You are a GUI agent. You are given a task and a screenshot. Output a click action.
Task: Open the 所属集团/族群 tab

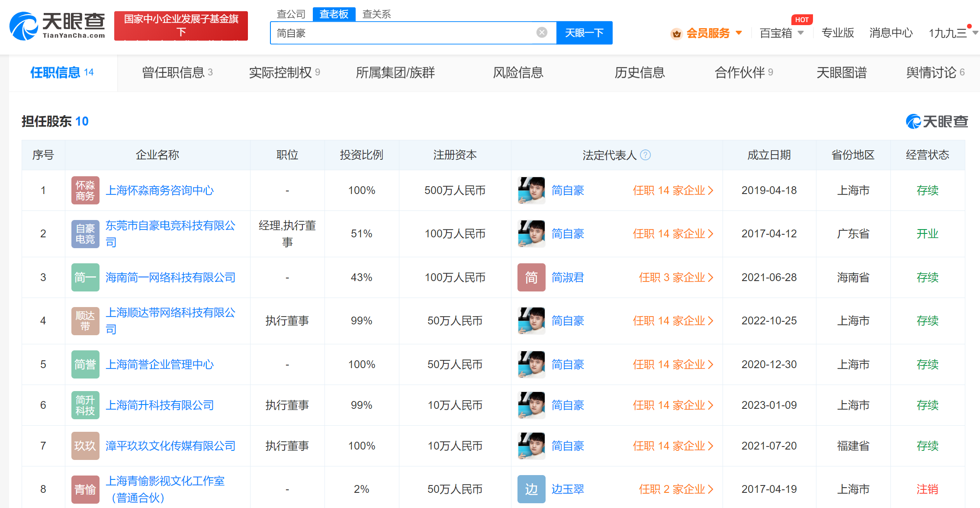coord(395,72)
